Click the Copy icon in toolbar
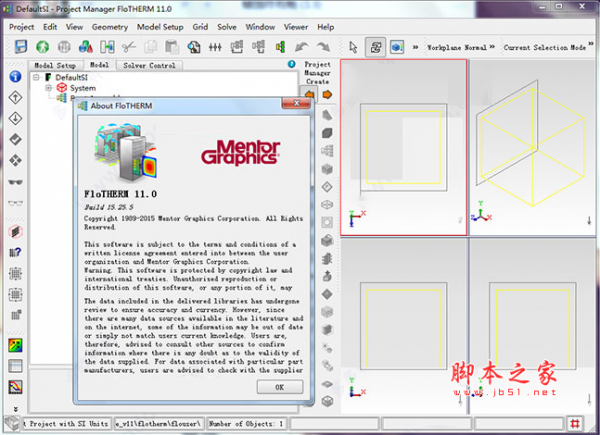 [x=151, y=47]
